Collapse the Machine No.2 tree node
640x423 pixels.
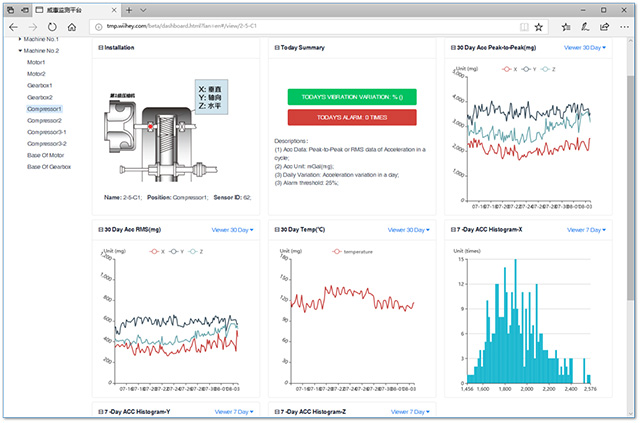click(x=20, y=51)
